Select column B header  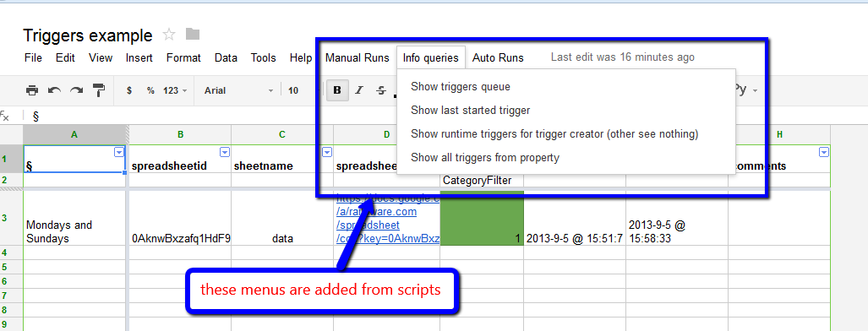(180, 134)
